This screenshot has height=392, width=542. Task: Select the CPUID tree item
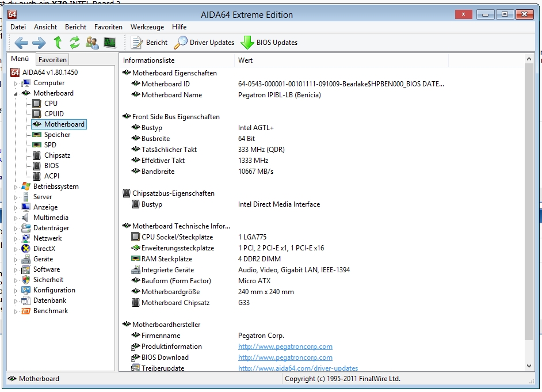tap(54, 114)
